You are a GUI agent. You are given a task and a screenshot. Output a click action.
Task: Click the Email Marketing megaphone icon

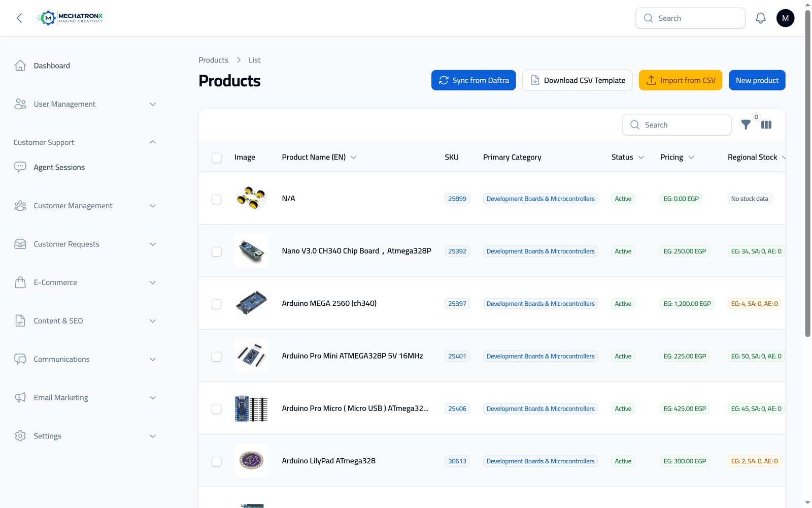point(20,398)
